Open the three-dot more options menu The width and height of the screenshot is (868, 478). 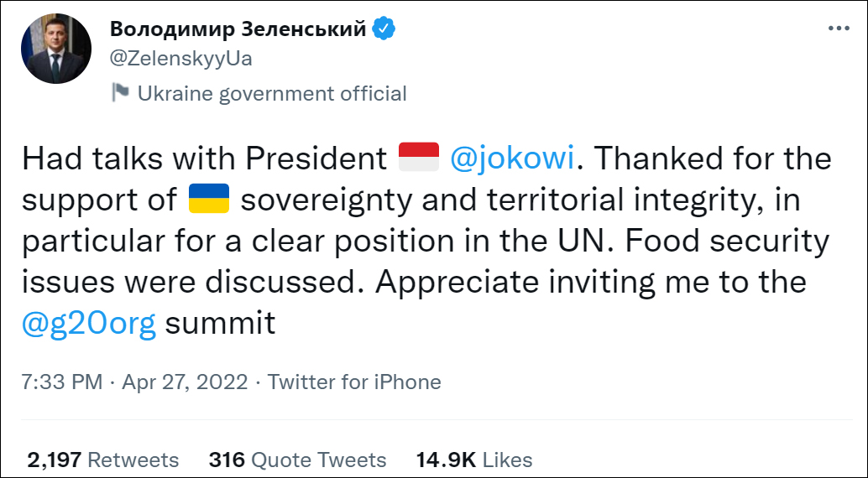839,28
